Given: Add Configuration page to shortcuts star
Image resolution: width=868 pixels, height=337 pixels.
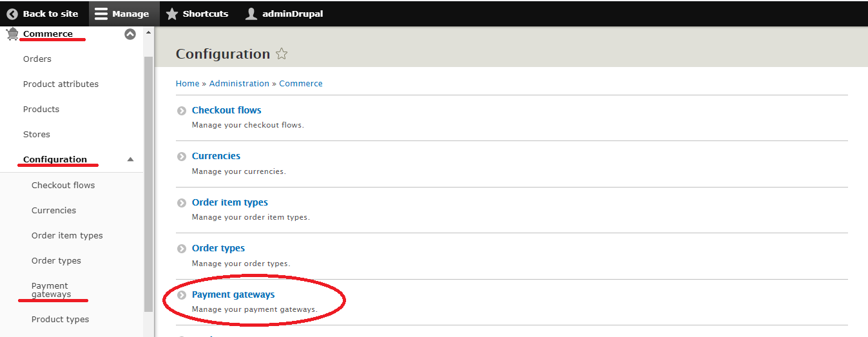Looking at the screenshot, I should (282, 54).
